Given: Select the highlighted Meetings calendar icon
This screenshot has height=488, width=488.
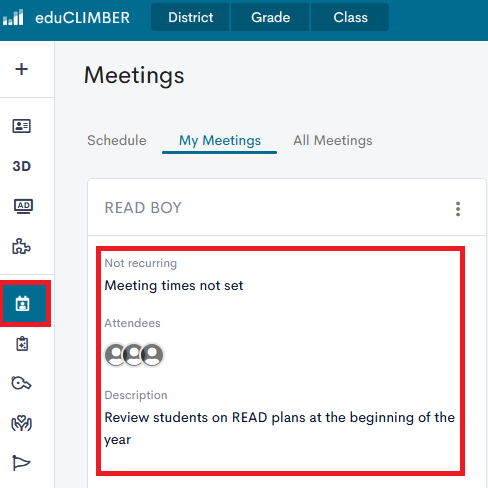Looking at the screenshot, I should coord(23,303).
